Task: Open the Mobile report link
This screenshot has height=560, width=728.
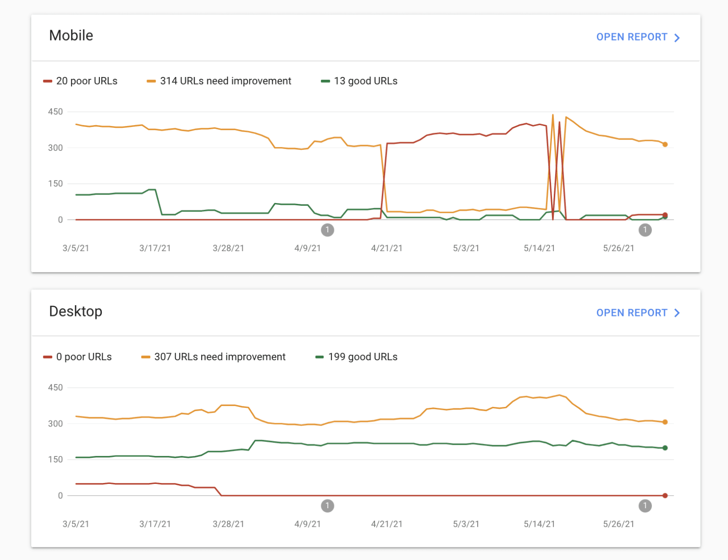Action: [631, 37]
